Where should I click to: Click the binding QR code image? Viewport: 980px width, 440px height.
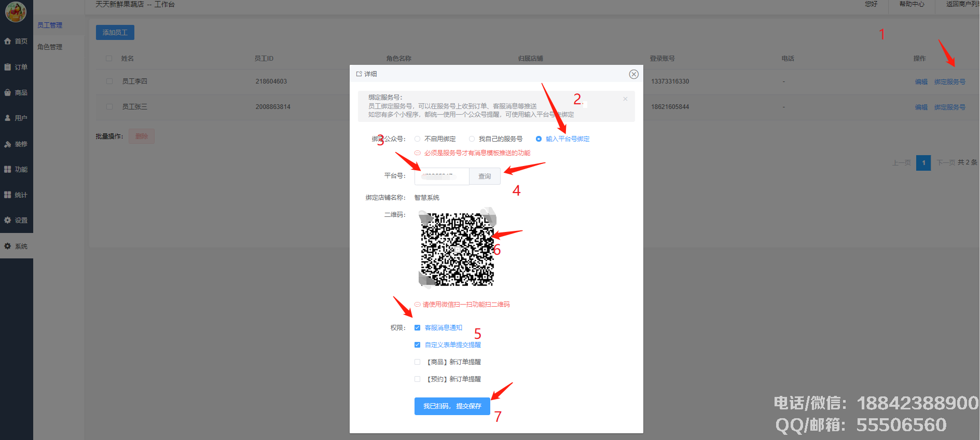(x=457, y=249)
